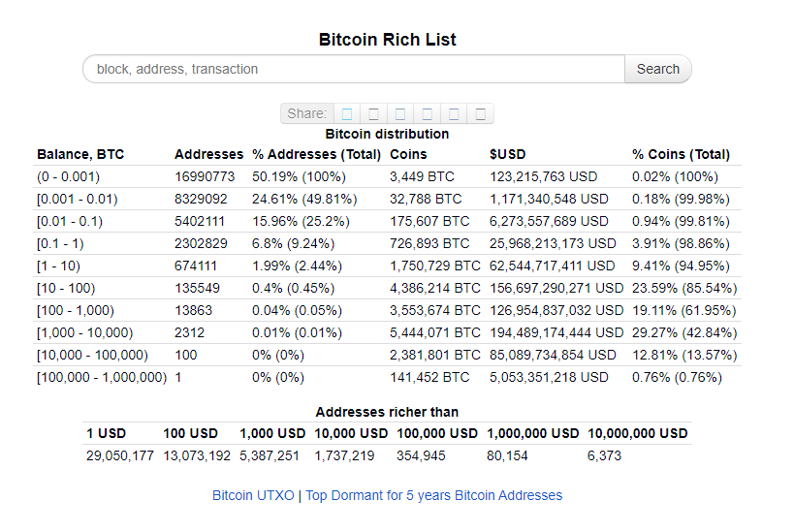Click the fourth share icon in the row
This screenshot has height=532, width=794.
[428, 114]
